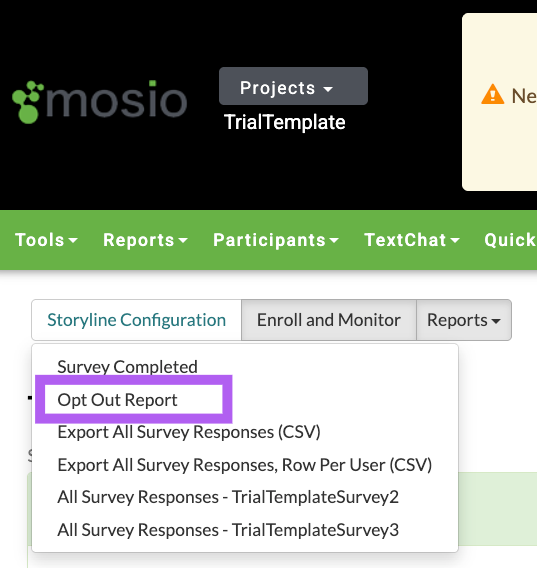Click the notification alert banner

click(x=500, y=102)
